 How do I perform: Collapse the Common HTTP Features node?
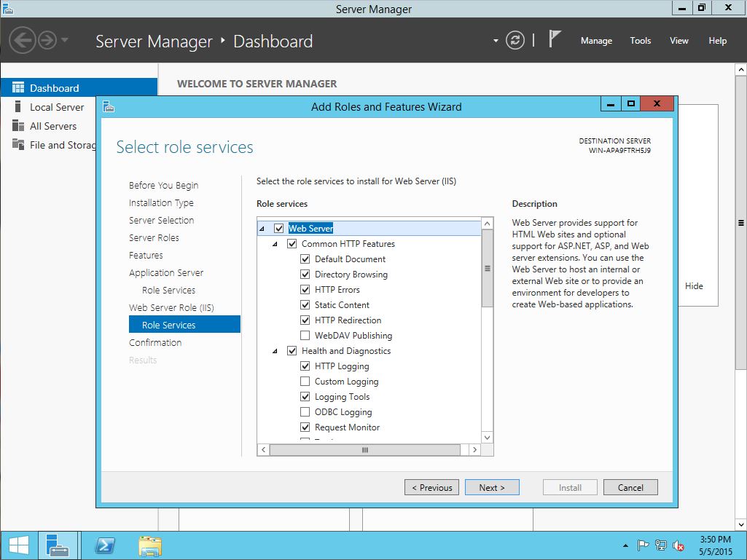275,244
